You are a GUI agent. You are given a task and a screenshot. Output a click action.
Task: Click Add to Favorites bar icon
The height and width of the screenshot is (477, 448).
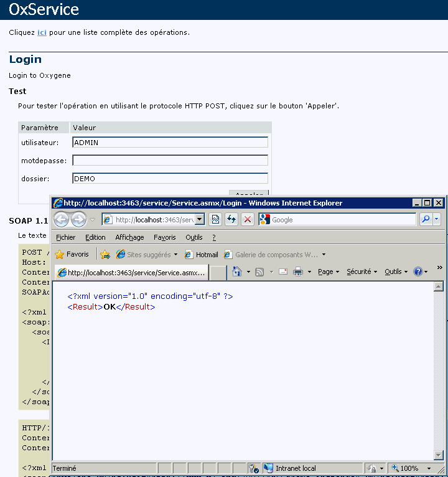(x=105, y=254)
